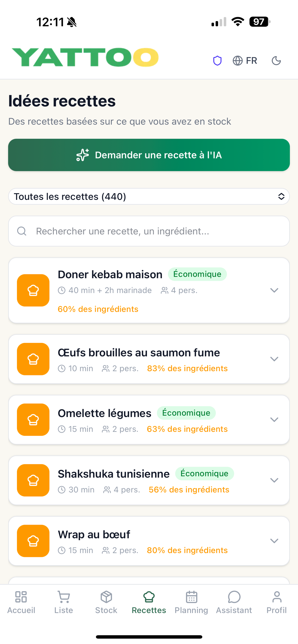Go to the Accueil home tab
298x644 pixels.
(x=21, y=603)
